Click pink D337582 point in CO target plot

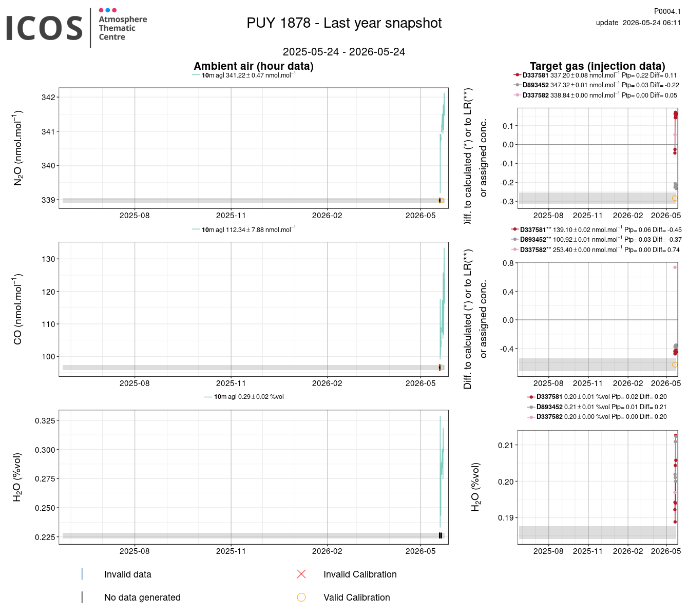[x=675, y=267]
